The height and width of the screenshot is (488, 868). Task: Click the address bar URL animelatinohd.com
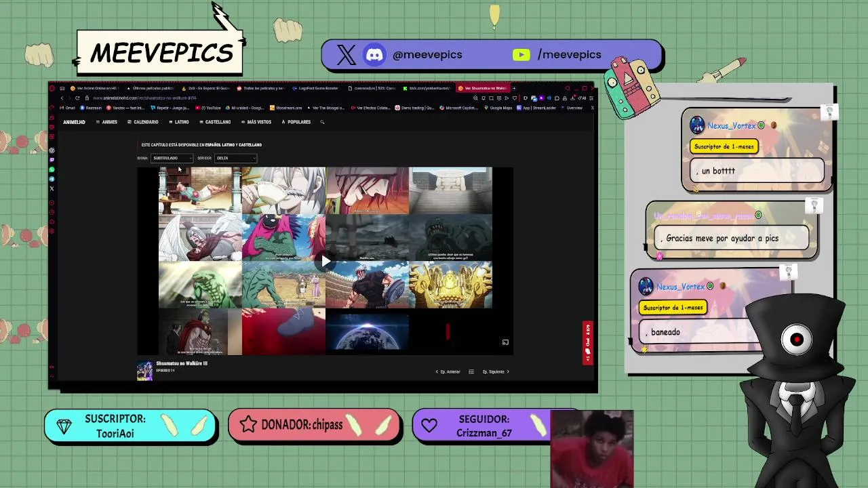144,98
